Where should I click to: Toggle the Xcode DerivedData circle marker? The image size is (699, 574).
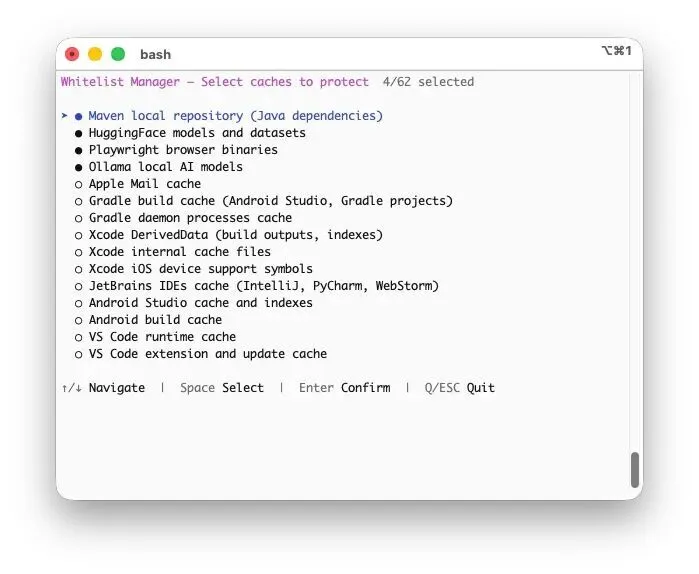point(78,235)
